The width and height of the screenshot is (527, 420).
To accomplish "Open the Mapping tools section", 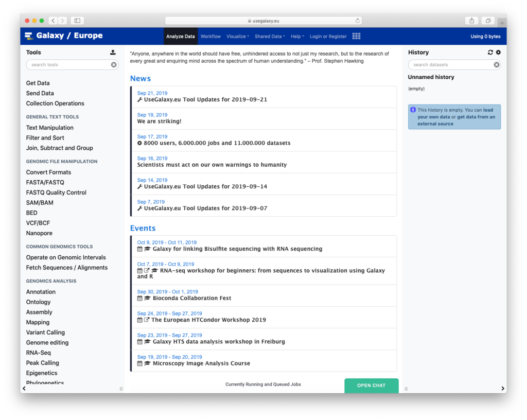I will pos(38,322).
